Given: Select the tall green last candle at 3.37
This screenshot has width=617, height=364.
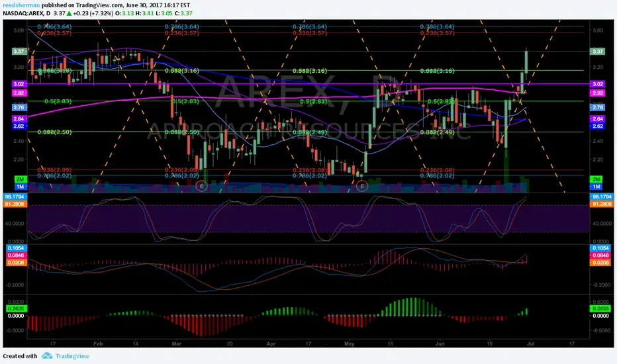Looking at the screenshot, I should 526,61.
